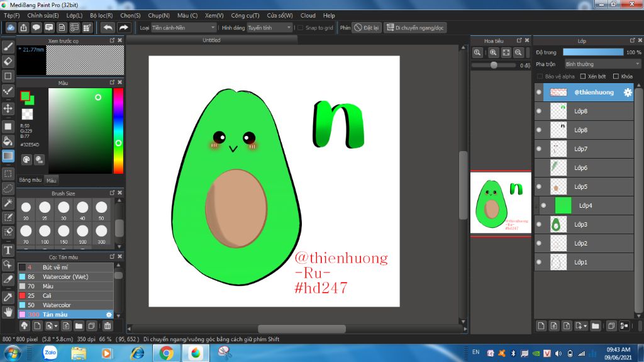Select the Eraser tool

click(x=8, y=61)
